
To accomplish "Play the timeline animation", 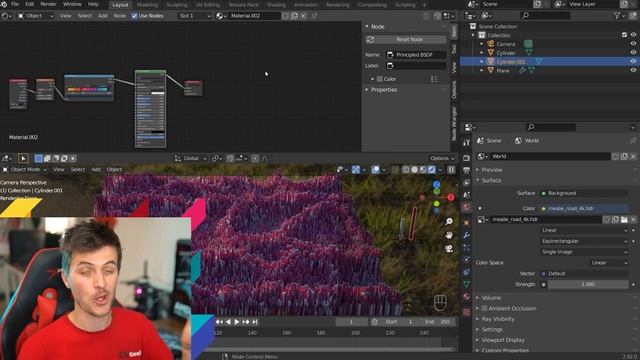I will [x=236, y=322].
